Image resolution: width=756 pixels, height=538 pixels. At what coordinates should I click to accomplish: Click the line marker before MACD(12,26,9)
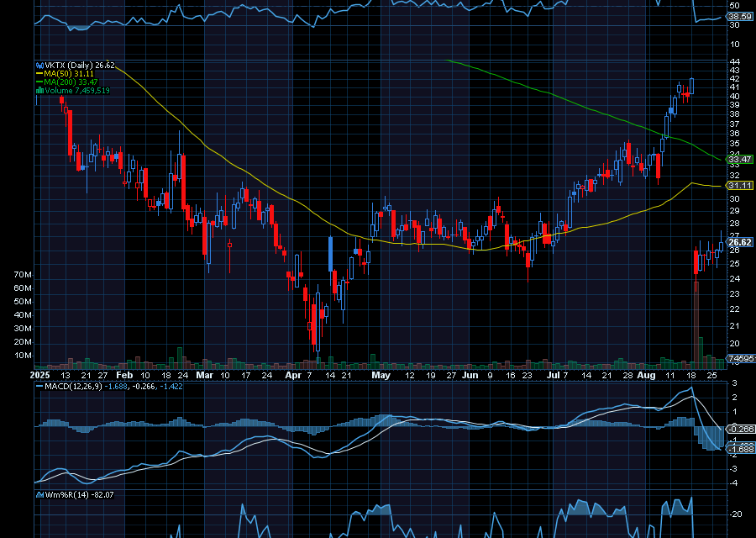click(x=39, y=387)
